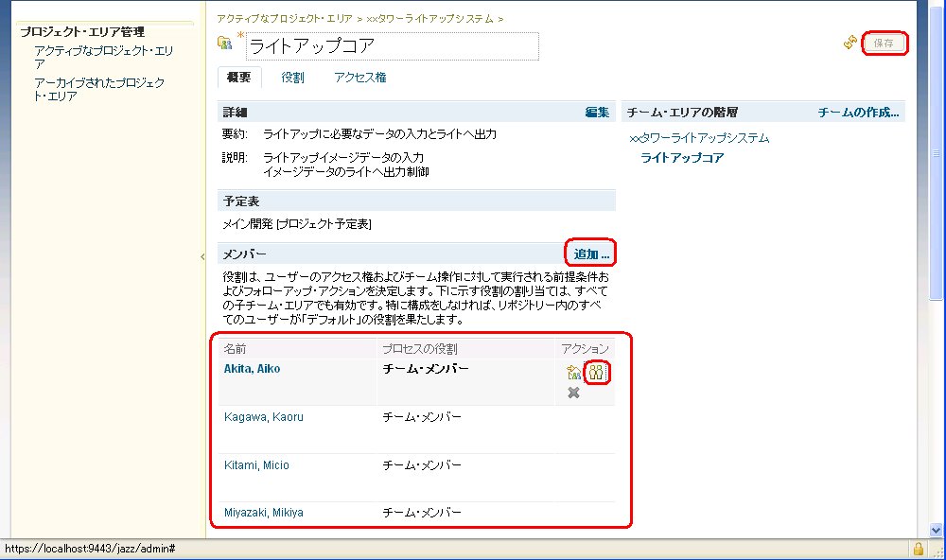Select ライトアップコア in the team hierarchy

682,157
